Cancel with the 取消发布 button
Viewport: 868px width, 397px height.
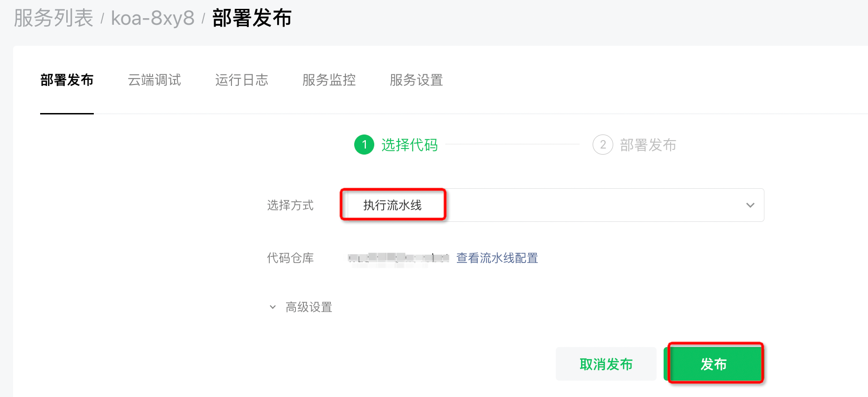point(606,364)
